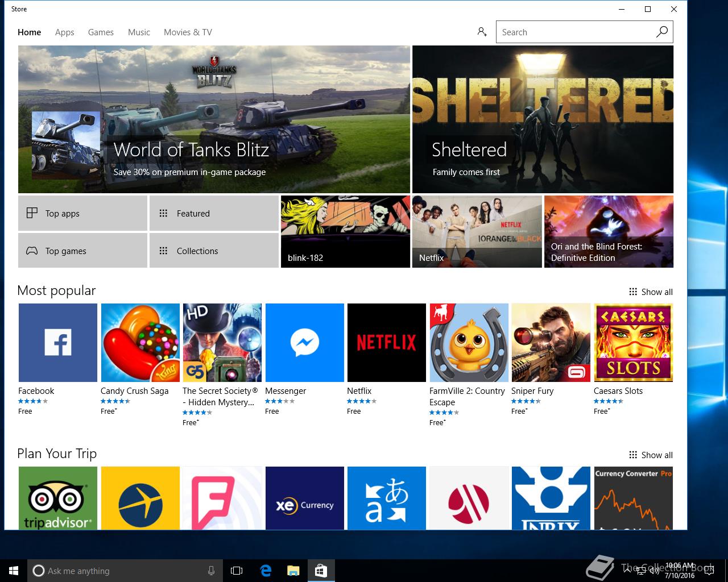Viewport: 728px width, 582px height.
Task: Open the Messenger app tile
Action: coord(305,343)
